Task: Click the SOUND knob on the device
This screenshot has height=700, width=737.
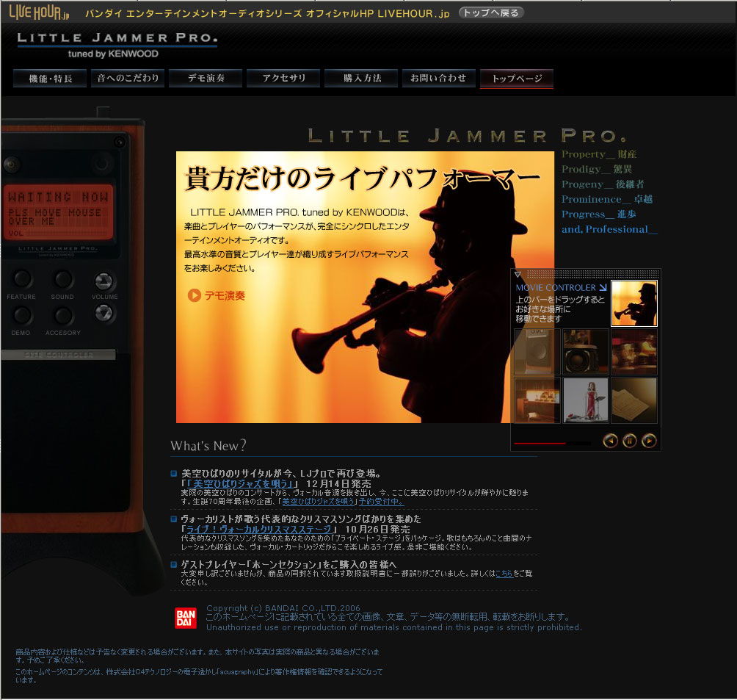Action: (62, 279)
